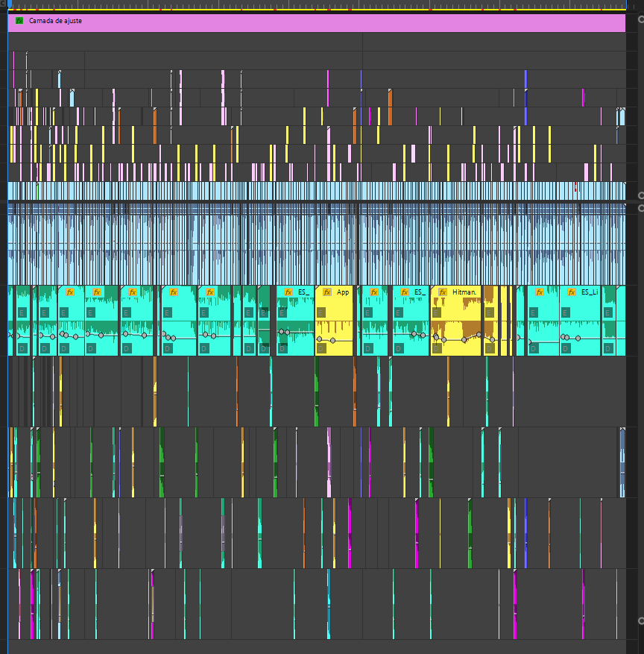This screenshot has height=654, width=644.
Task: Click the D badge on the Hitman clip
Action: (x=437, y=348)
